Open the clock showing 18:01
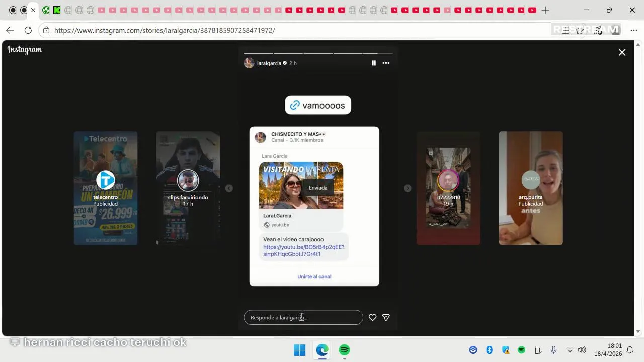 click(x=608, y=350)
